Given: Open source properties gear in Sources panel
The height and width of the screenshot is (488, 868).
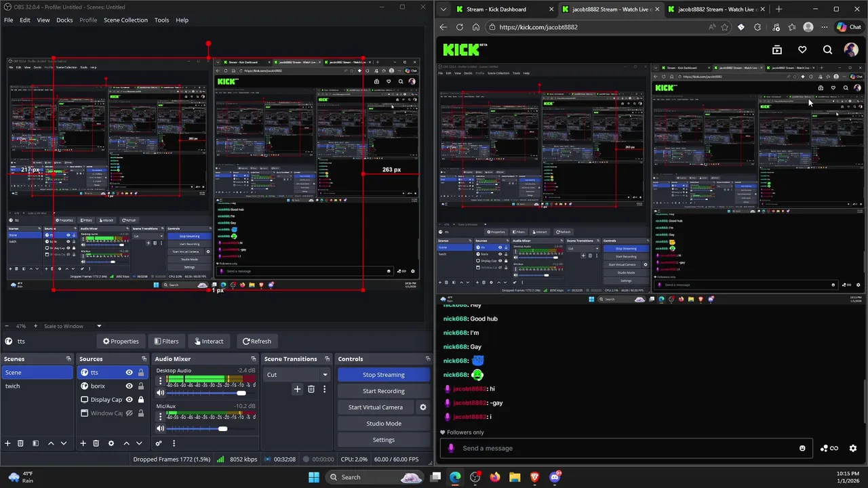Looking at the screenshot, I should (111, 443).
